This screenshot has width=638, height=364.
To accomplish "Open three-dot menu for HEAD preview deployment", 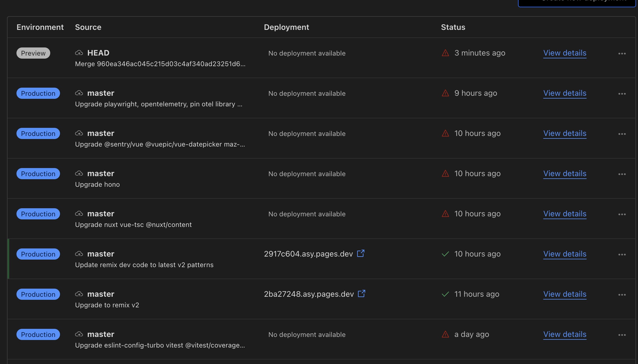I will click(622, 54).
